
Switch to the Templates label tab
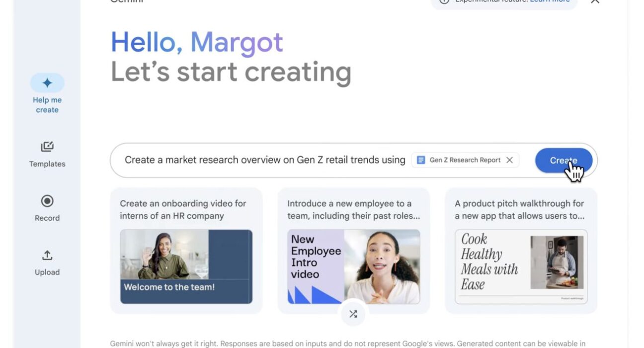click(47, 164)
